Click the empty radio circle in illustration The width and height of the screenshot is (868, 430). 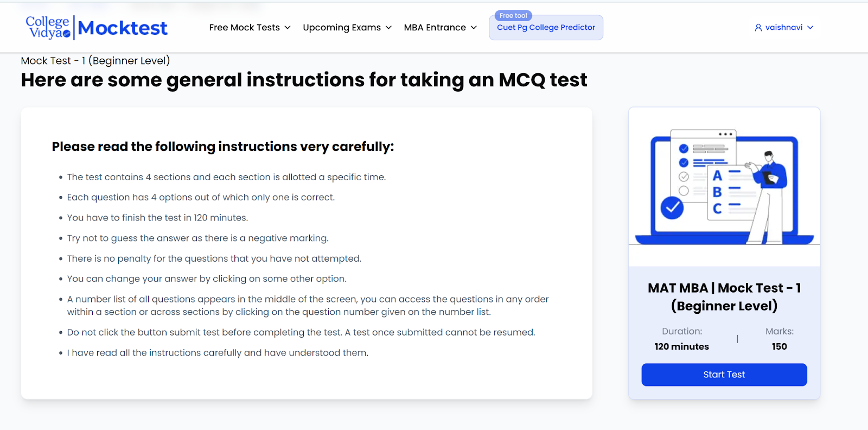[684, 191]
